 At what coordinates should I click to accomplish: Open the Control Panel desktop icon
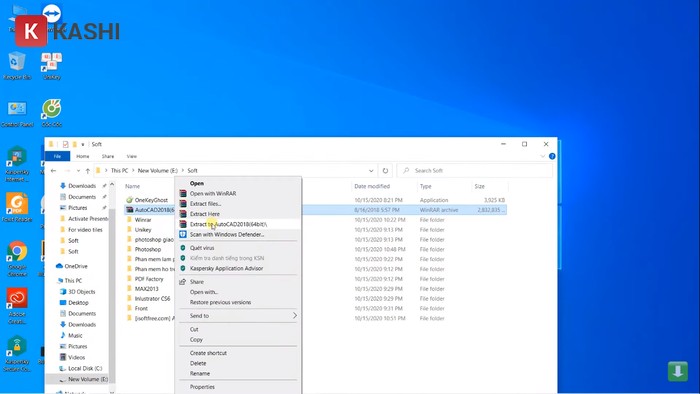pos(17,113)
